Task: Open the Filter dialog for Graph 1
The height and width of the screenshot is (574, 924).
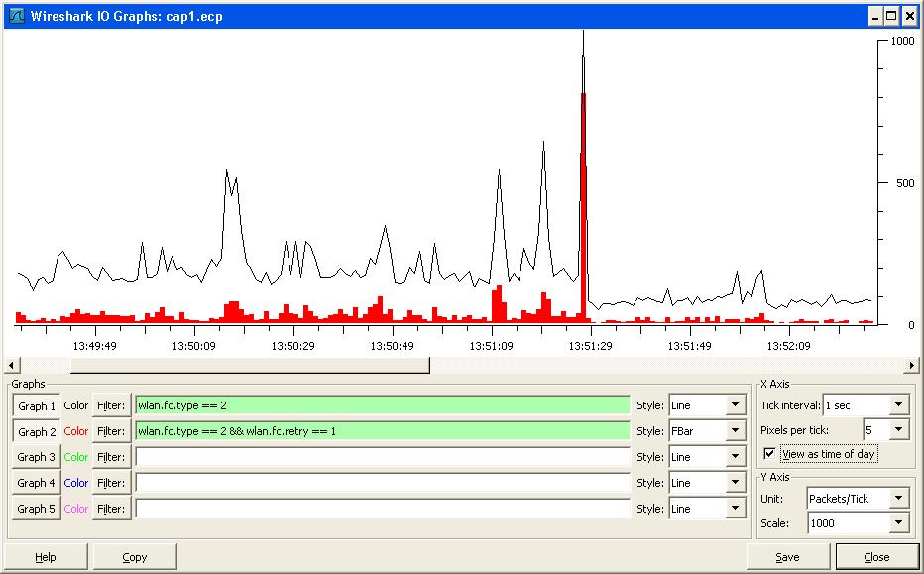Action: [112, 405]
